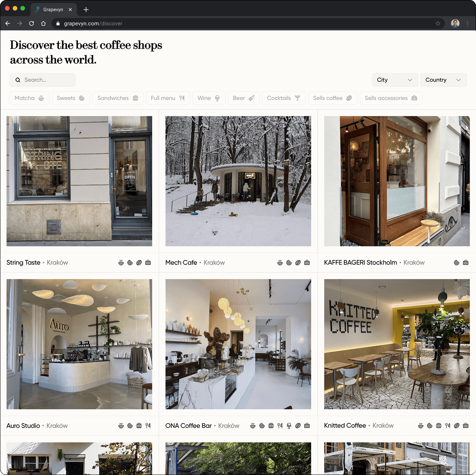Toggle the Matcha filter chip

(30, 98)
